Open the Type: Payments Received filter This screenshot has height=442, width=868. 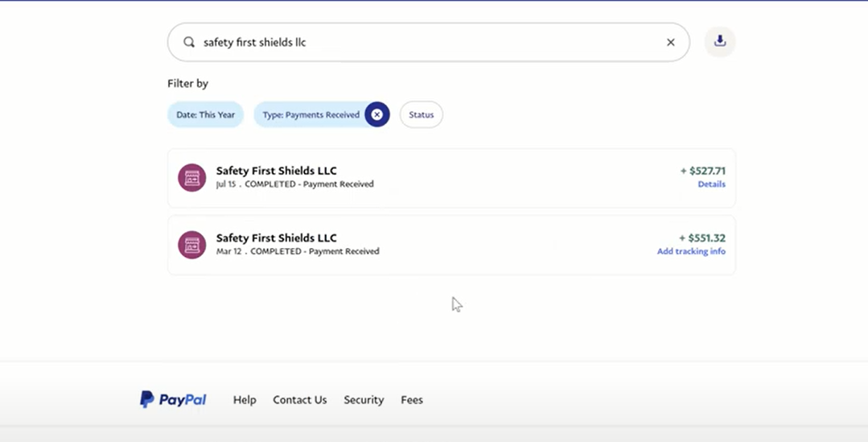click(311, 114)
